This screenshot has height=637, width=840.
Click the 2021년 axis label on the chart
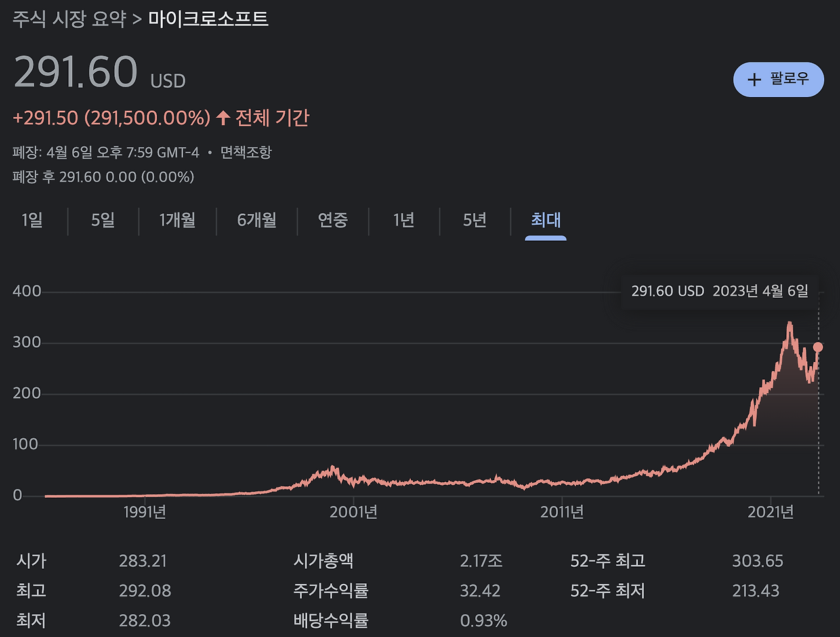click(x=769, y=512)
